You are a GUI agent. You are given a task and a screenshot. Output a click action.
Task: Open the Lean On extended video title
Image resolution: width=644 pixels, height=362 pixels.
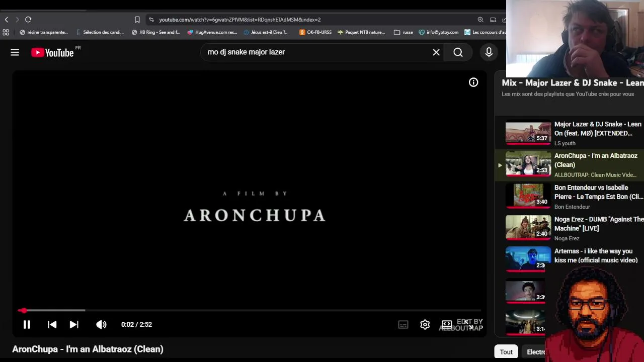(598, 129)
